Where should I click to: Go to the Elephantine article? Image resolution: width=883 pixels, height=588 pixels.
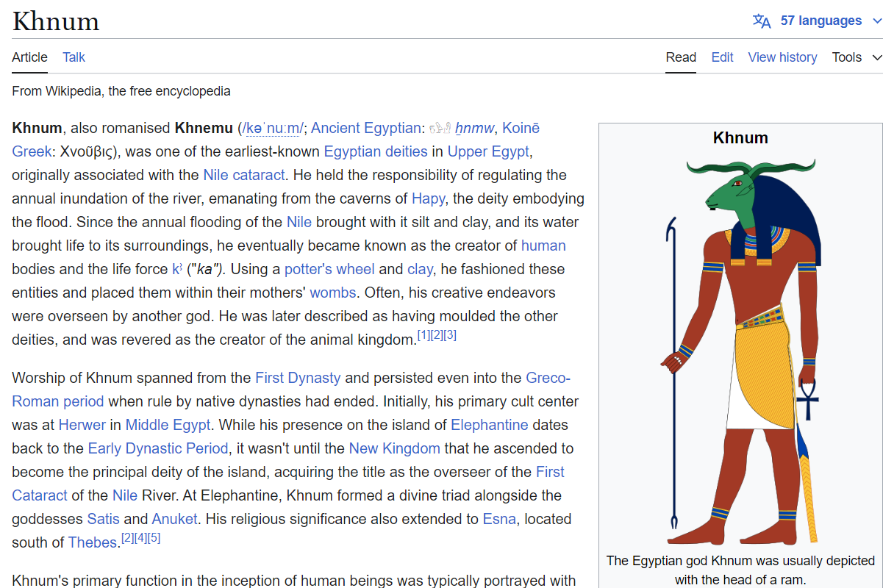tap(490, 425)
